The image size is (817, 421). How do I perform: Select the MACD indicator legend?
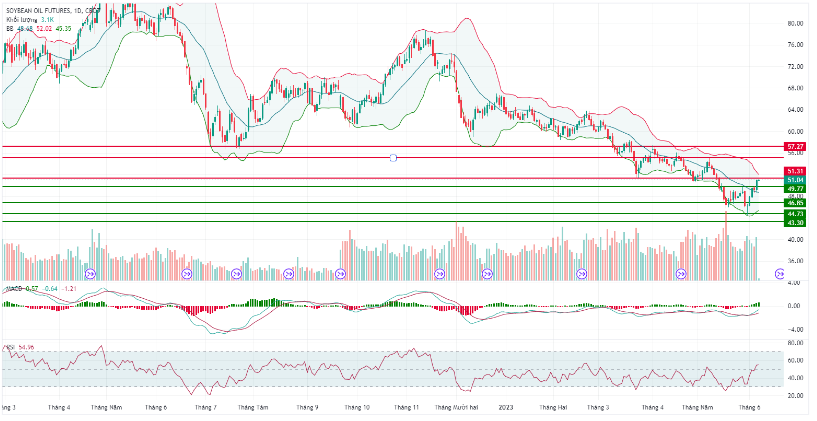14,288
